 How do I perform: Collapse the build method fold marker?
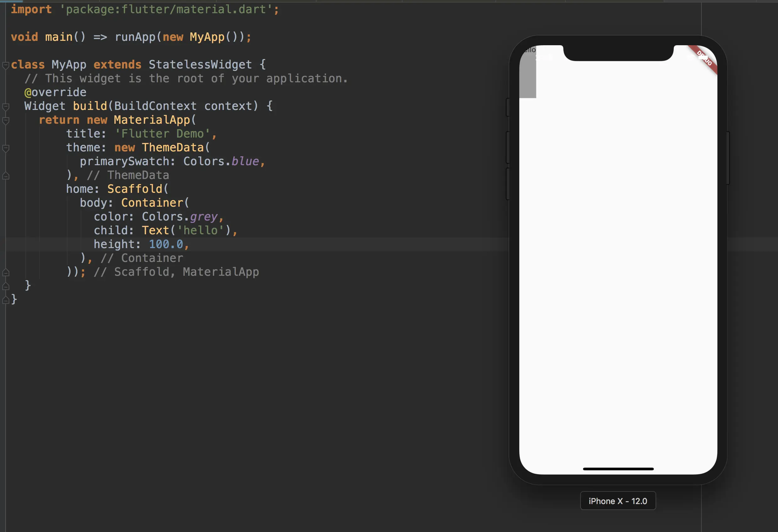coord(6,106)
